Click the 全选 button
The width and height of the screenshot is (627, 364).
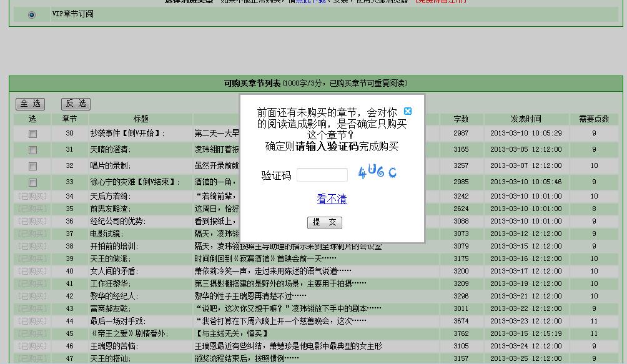click(x=30, y=104)
